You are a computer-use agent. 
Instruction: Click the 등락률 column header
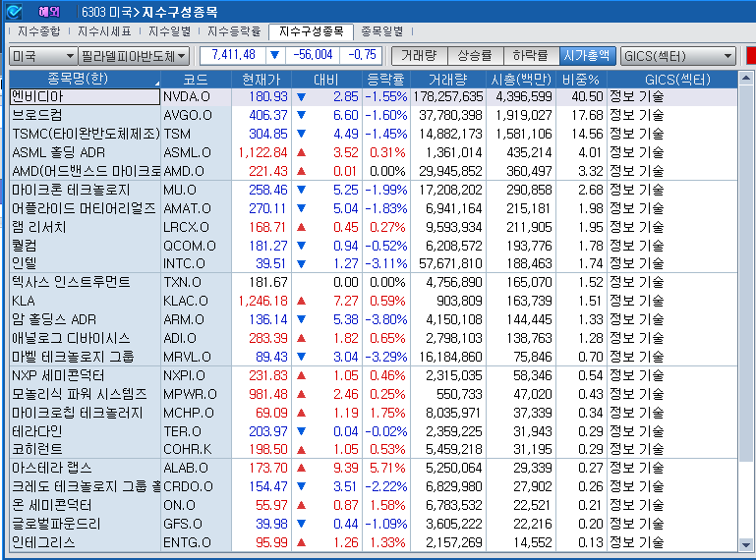[385, 79]
